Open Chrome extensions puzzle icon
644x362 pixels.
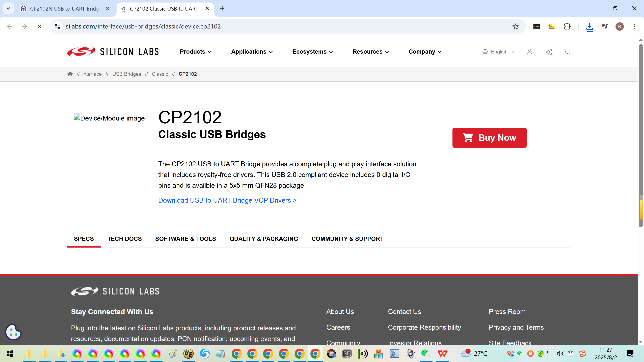567,26
